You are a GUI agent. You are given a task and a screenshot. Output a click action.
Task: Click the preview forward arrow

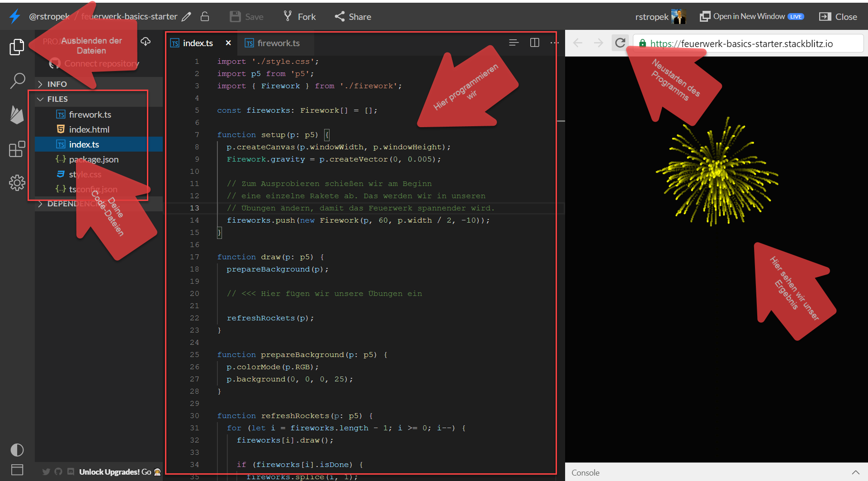coord(599,43)
